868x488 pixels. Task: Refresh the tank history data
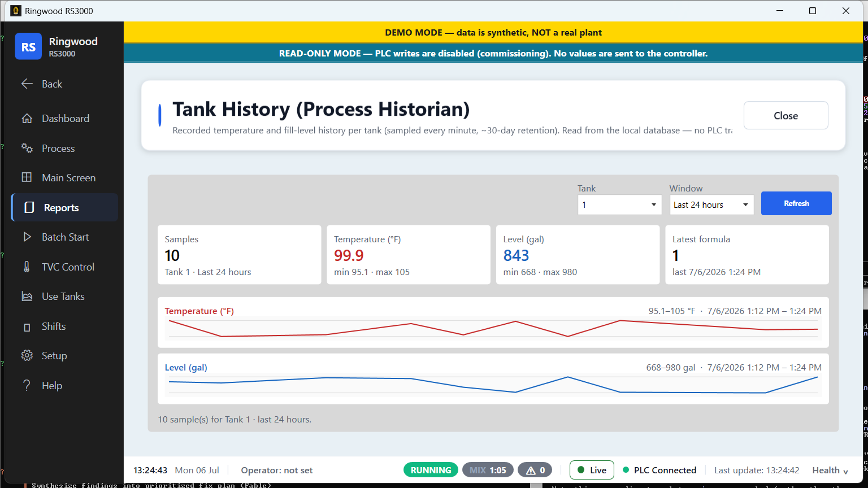[x=796, y=203]
